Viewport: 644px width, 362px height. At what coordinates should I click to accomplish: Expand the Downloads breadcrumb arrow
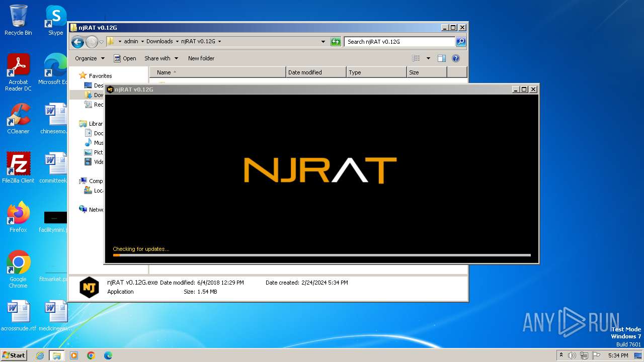[x=177, y=42]
